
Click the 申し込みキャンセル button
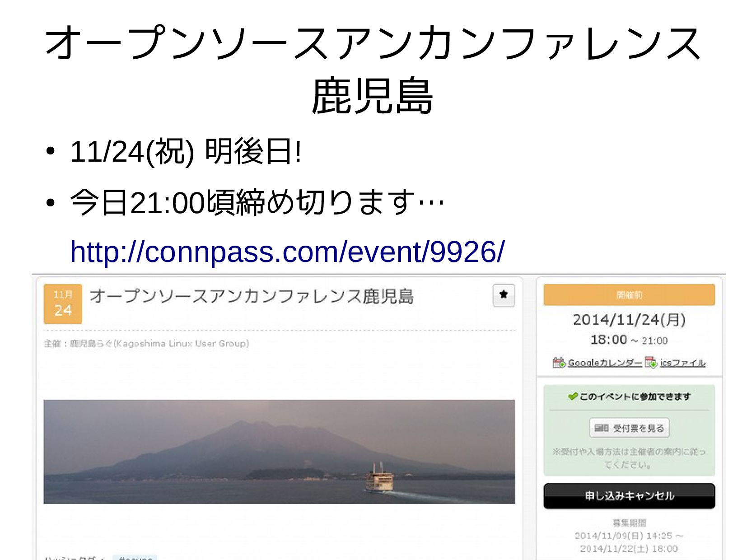pyautogui.click(x=629, y=496)
